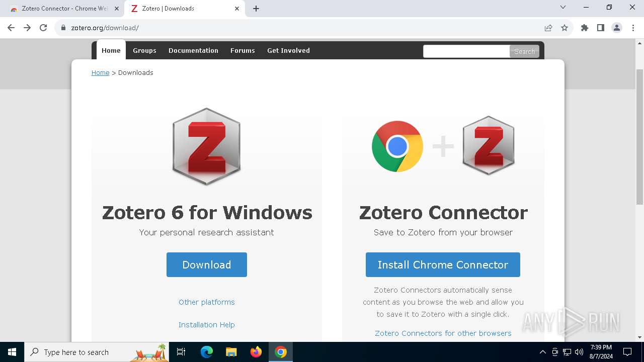Launch Firefox from taskbar
This screenshot has width=644, height=362.
256,352
